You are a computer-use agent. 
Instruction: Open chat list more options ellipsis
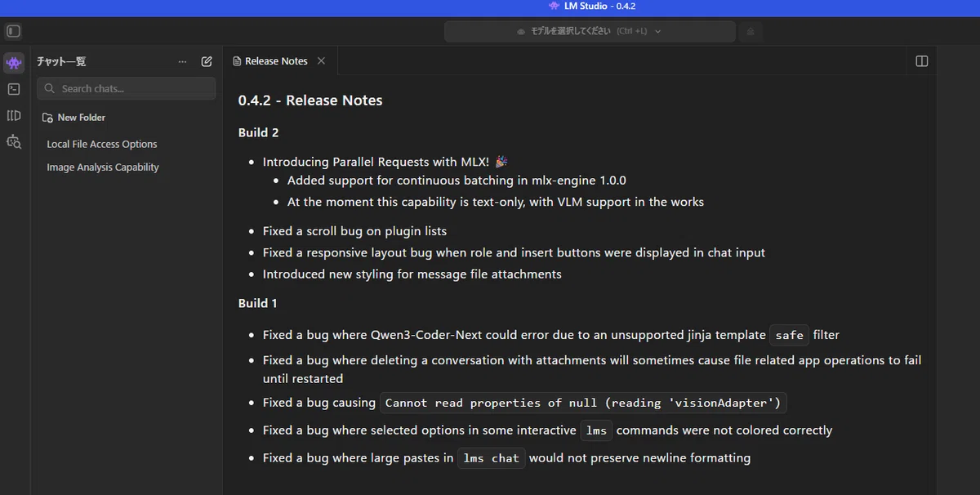[x=182, y=61]
